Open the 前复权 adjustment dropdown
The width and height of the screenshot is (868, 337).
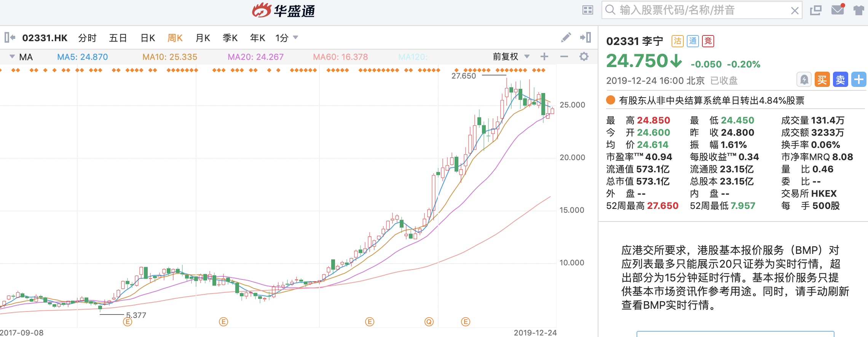pos(511,57)
